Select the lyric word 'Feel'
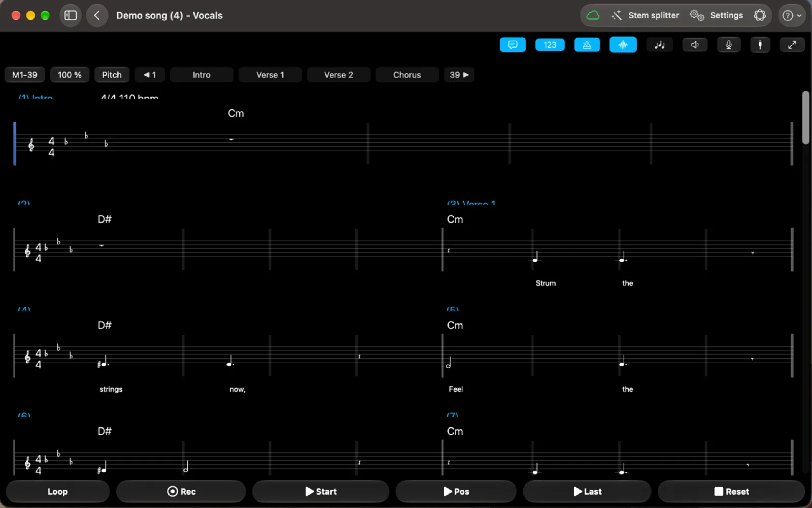The width and height of the screenshot is (812, 508). point(456,389)
